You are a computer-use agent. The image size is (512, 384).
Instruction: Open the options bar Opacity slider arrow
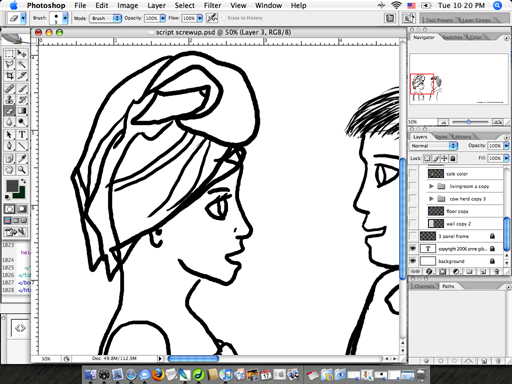[x=163, y=18]
